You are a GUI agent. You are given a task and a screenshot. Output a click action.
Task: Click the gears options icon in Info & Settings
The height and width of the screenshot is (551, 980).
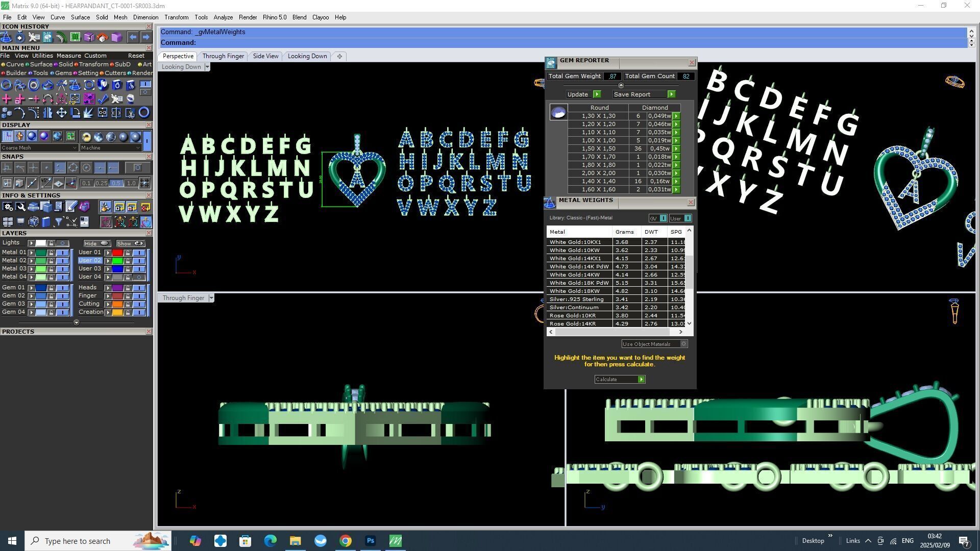[x=7, y=207]
